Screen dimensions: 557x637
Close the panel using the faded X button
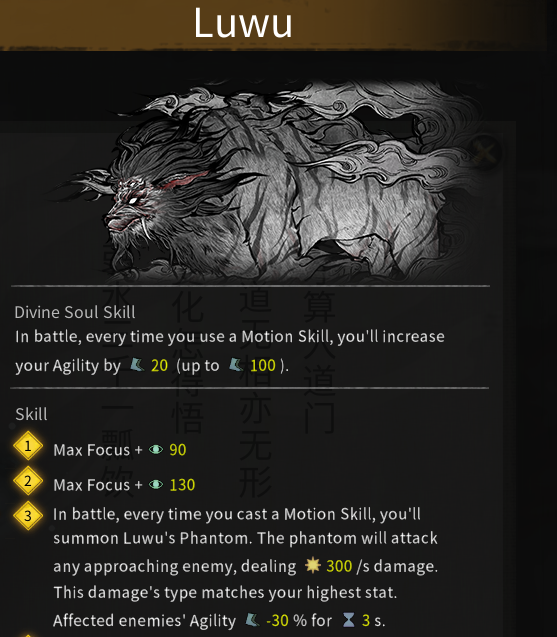[x=485, y=152]
